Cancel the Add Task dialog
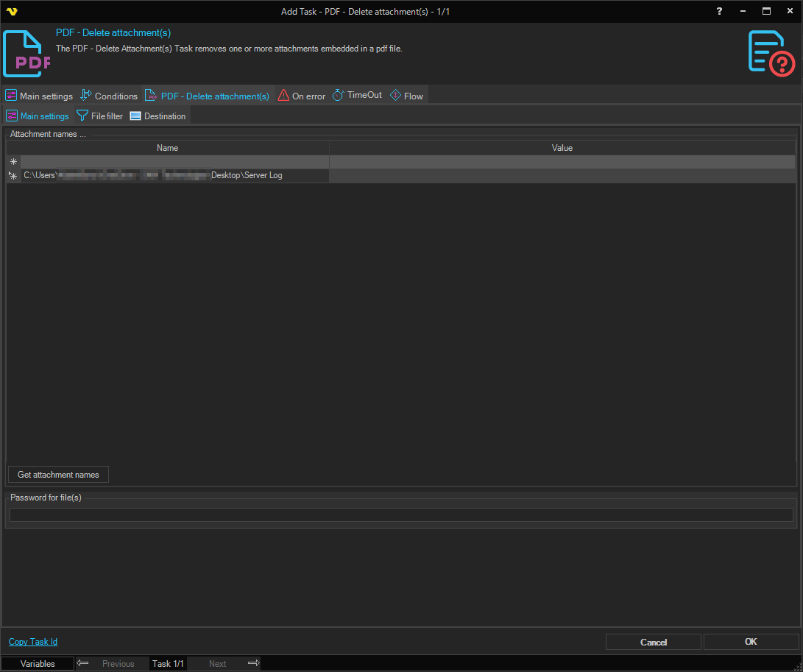Image resolution: width=803 pixels, height=672 pixels. [653, 642]
